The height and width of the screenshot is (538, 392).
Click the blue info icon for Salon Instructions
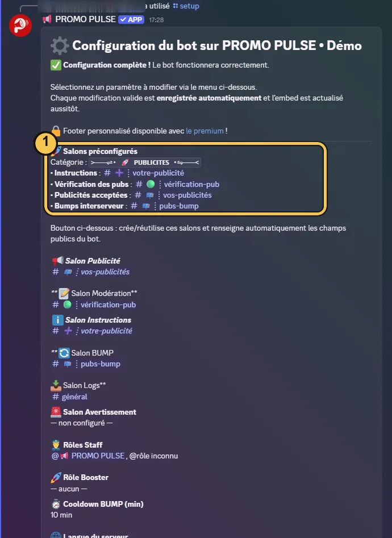coord(57,320)
